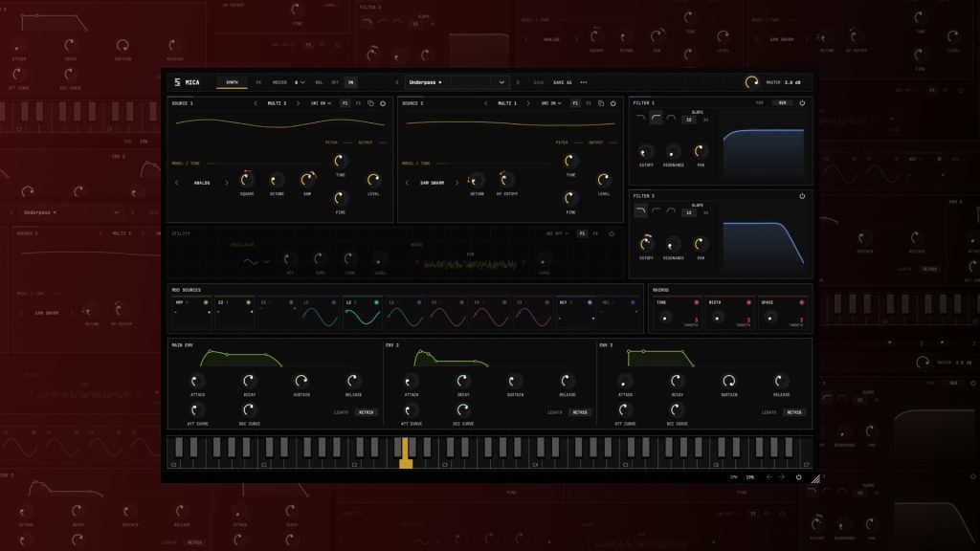Viewport: 980px width, 551px height.
Task: Click the Source 2 HP CUTOFF knob
Action: [507, 180]
